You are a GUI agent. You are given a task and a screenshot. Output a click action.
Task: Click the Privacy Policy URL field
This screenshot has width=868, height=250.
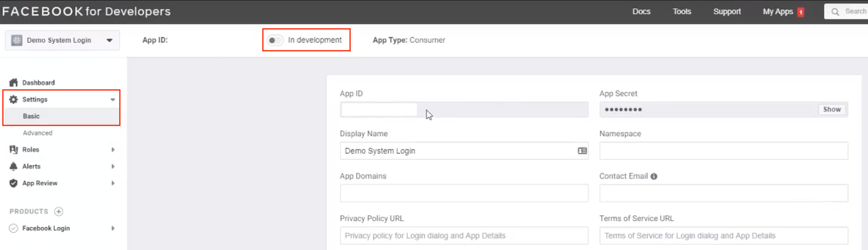464,236
